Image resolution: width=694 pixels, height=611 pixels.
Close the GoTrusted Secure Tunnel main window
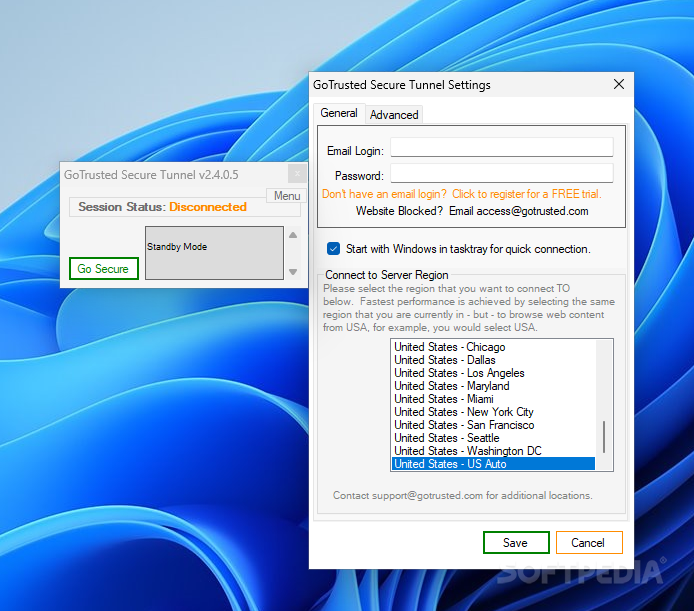[297, 174]
